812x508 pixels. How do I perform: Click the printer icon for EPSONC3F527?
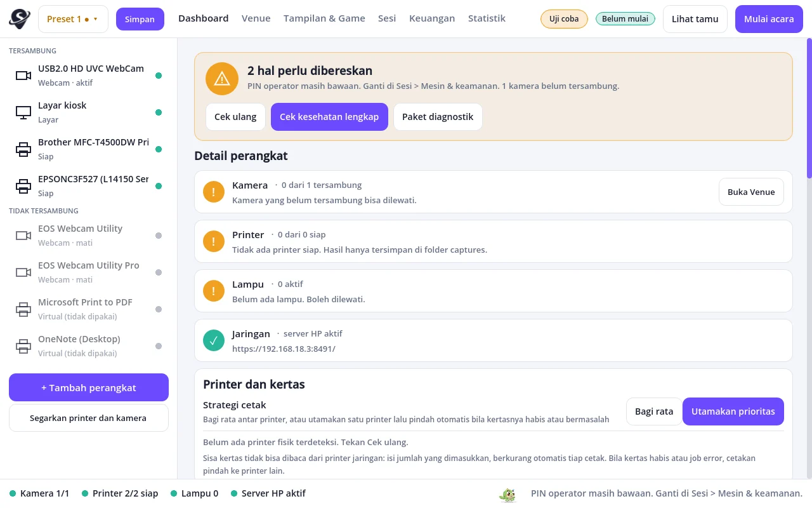point(23,186)
